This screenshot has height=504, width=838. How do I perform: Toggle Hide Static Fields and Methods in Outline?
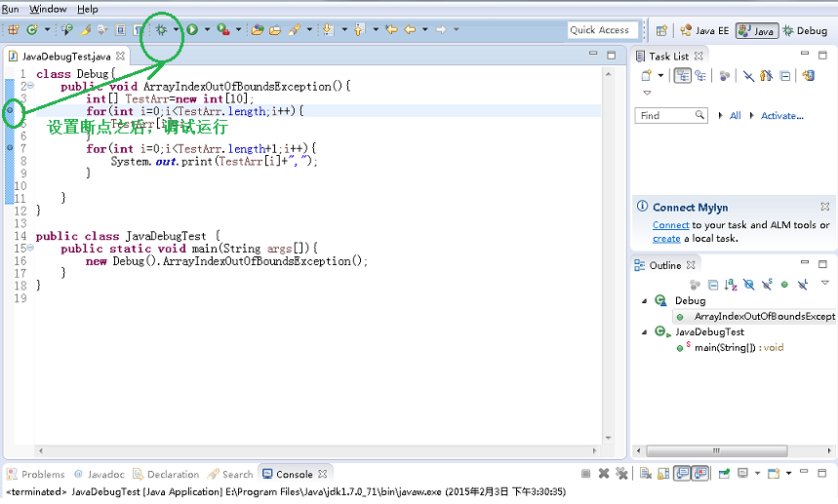768,284
